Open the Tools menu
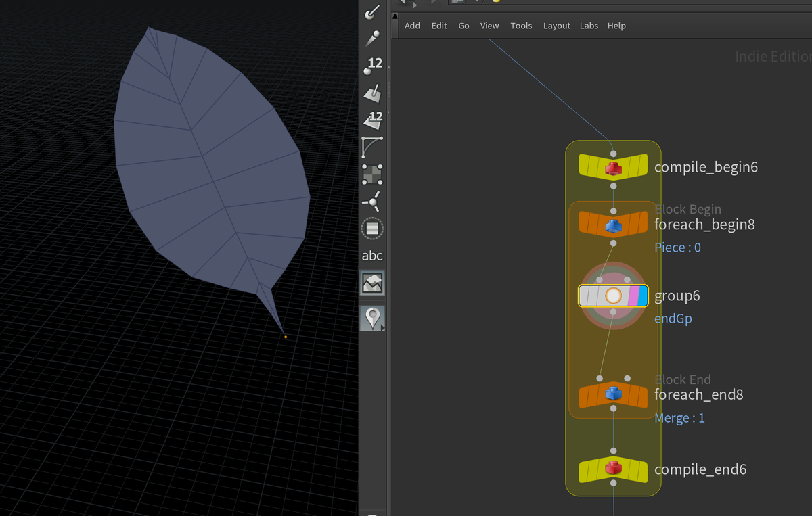The width and height of the screenshot is (812, 516). [x=521, y=26]
